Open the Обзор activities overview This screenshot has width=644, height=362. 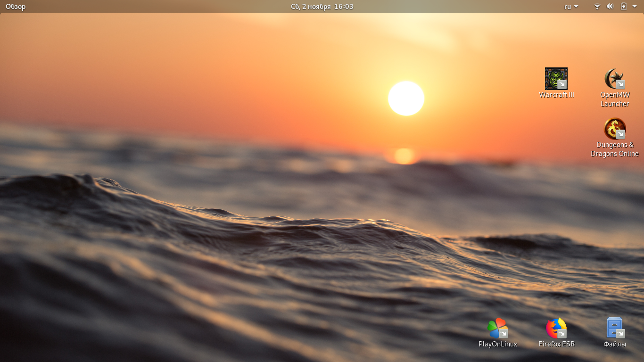(x=16, y=7)
